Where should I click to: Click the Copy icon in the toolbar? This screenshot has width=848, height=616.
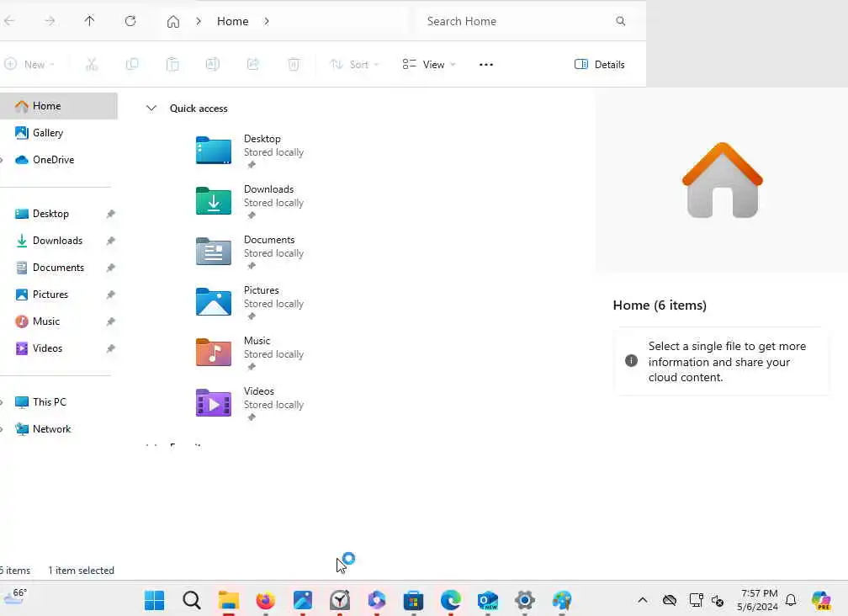[x=132, y=64]
